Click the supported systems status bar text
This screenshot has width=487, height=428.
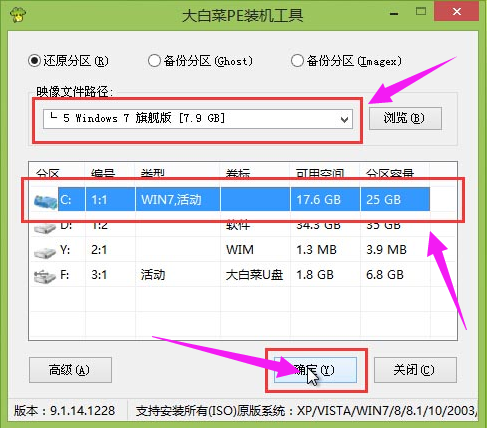pos(306,411)
